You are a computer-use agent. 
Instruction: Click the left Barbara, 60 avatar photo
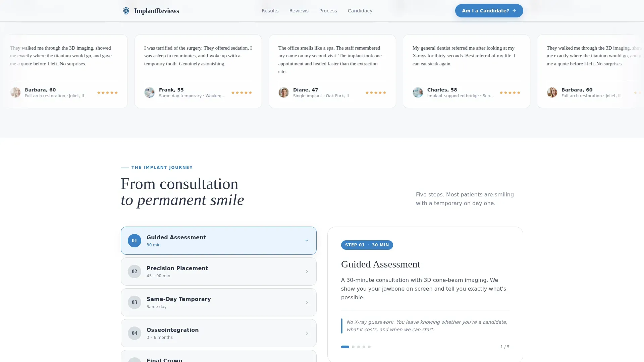click(x=15, y=93)
